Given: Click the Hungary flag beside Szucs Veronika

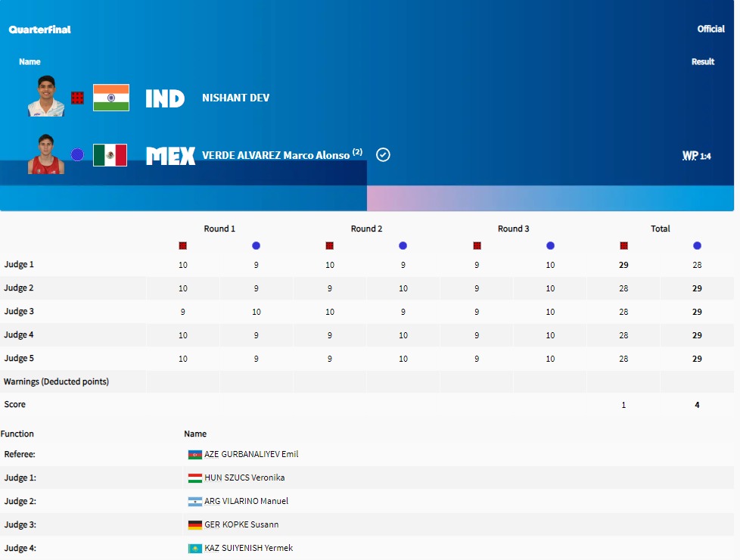Looking at the screenshot, I should coord(195,478).
